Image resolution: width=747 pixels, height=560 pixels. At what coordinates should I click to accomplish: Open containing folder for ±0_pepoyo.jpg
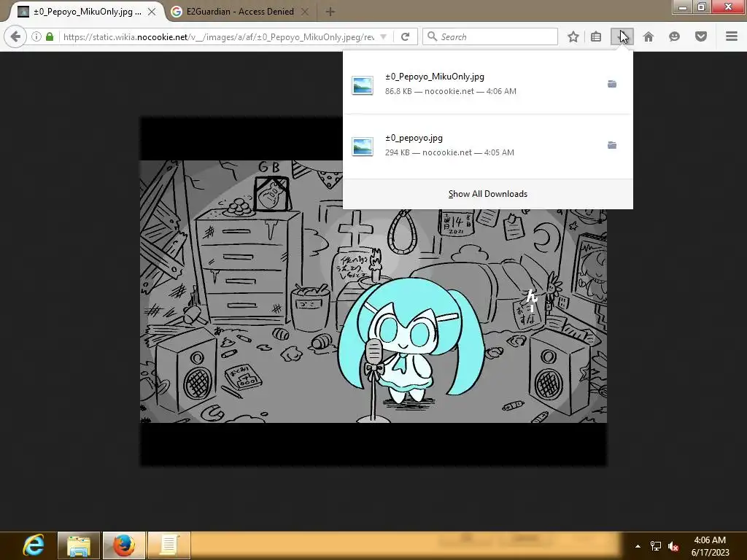click(612, 145)
